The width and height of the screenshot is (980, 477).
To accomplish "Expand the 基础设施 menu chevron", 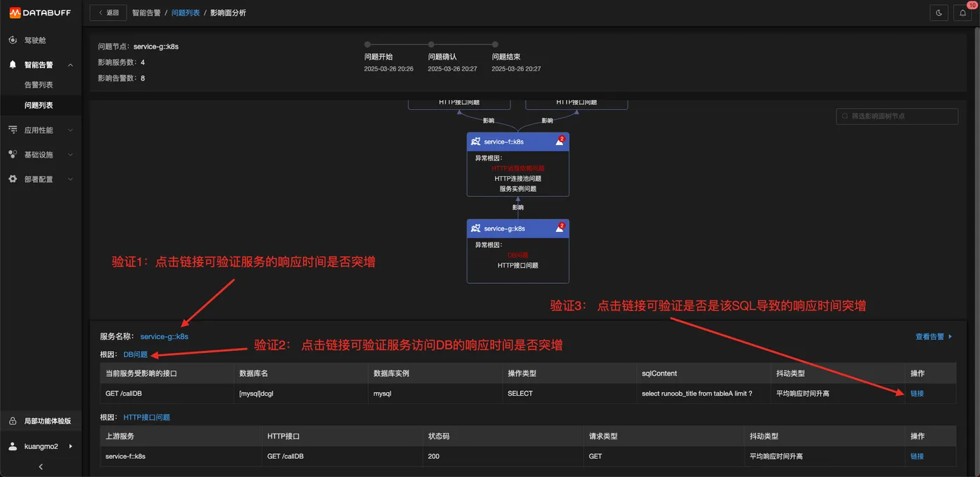I will click(x=70, y=154).
